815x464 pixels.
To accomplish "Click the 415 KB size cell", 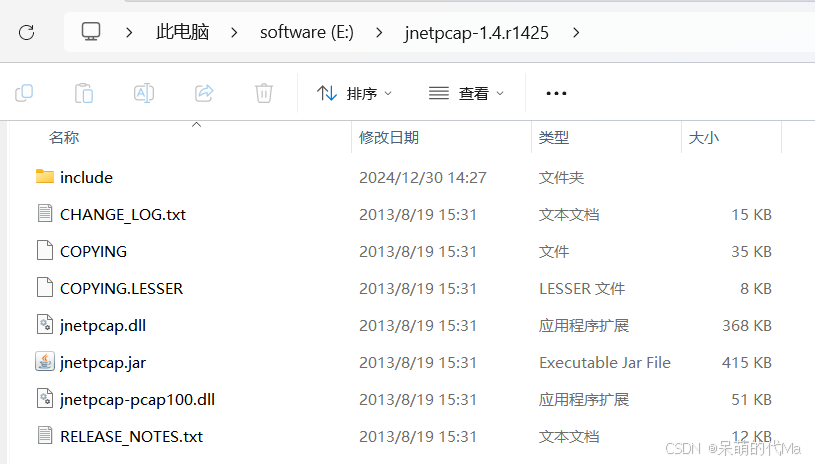I will [x=747, y=363].
